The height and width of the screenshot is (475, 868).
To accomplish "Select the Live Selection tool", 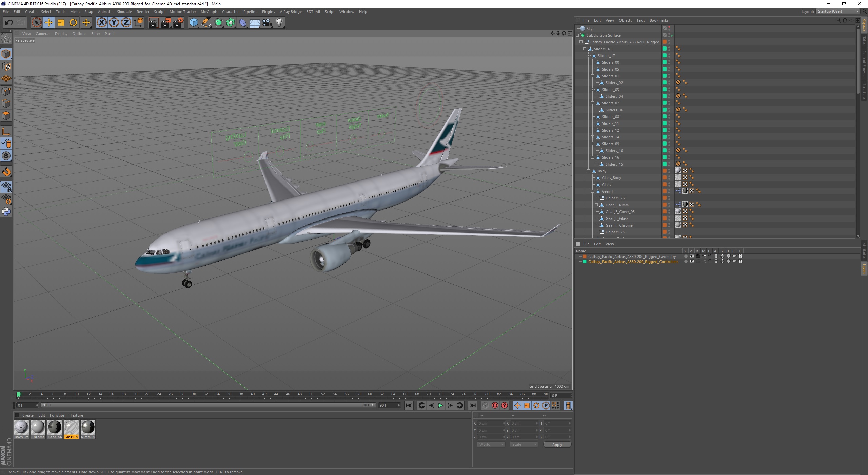I will point(36,23).
